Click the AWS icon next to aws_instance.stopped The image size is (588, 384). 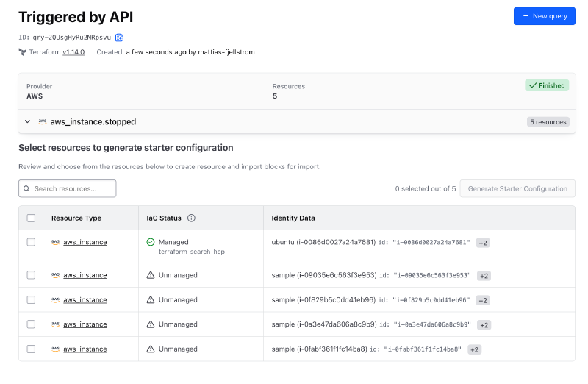click(43, 122)
